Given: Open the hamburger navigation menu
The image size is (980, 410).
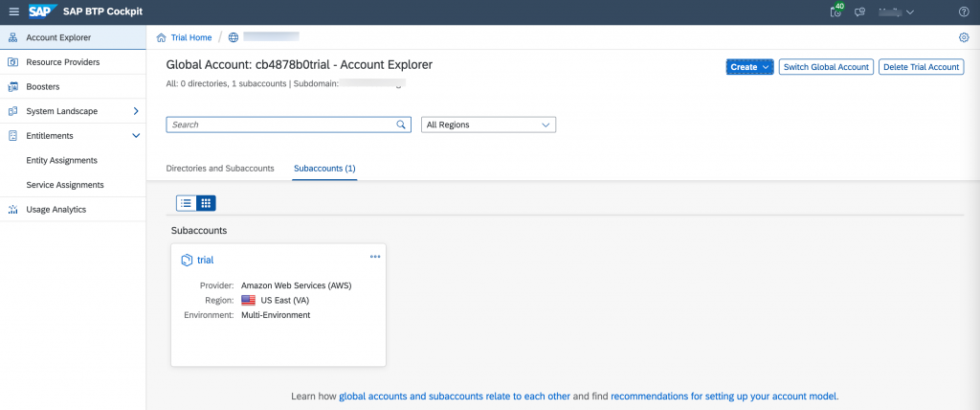Looking at the screenshot, I should [13, 11].
